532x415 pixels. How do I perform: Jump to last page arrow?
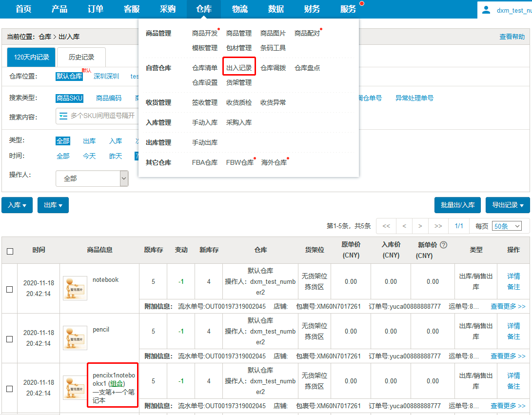pos(438,226)
